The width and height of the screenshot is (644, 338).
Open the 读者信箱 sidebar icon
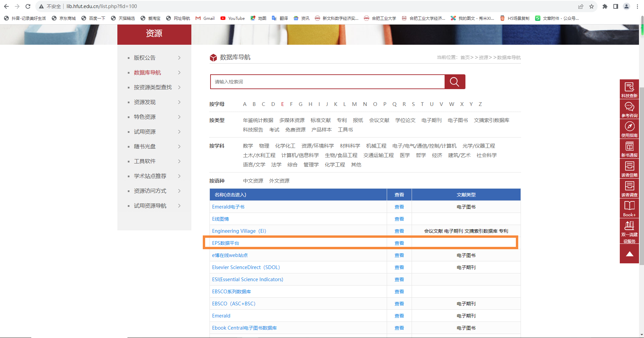click(x=629, y=168)
